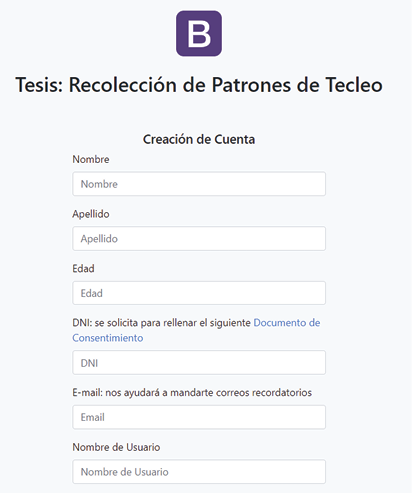Focus the Edad input box

click(x=199, y=293)
